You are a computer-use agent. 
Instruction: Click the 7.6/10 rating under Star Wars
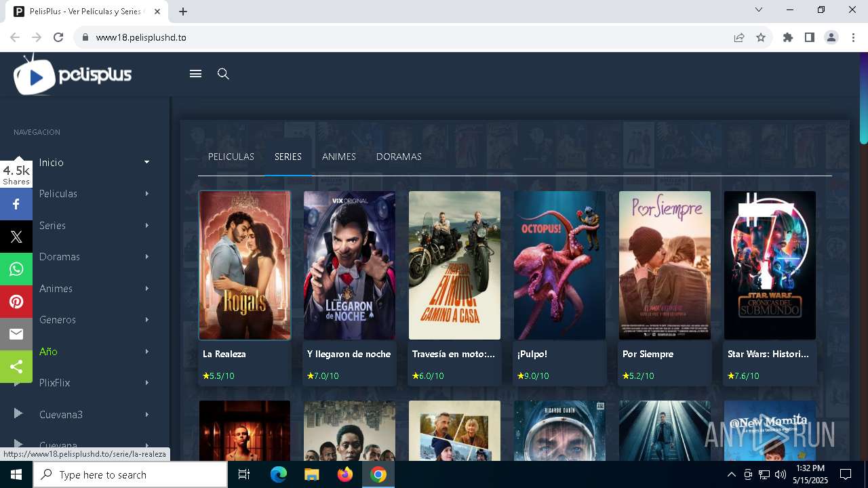coord(743,375)
